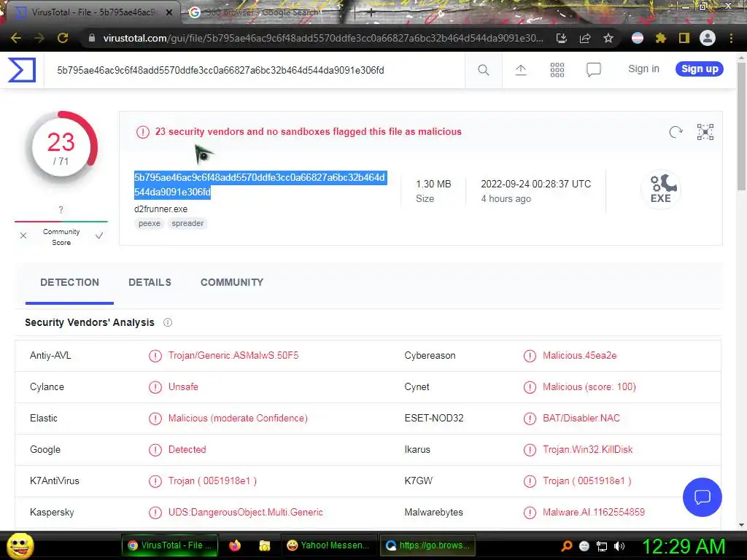
Task: Open the comment speech bubble icon in header
Action: coord(593,70)
